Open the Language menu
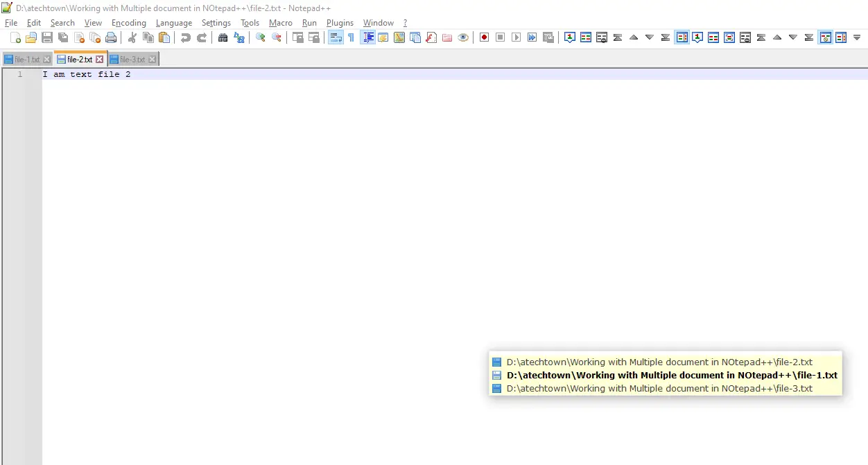This screenshot has height=465, width=868. tap(174, 23)
